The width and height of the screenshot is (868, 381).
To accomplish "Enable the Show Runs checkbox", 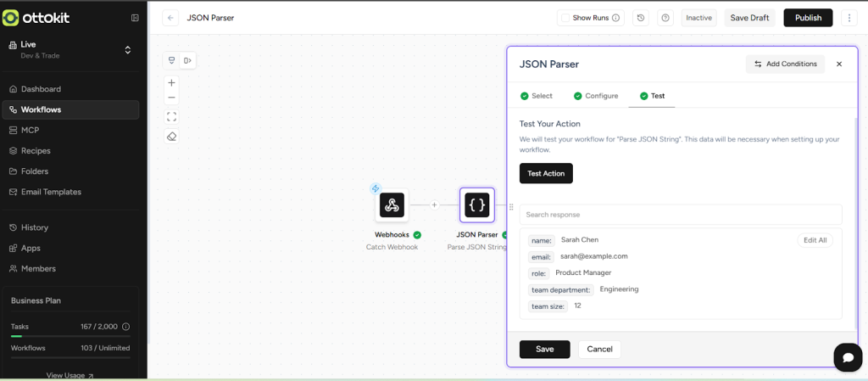I will pos(565,18).
